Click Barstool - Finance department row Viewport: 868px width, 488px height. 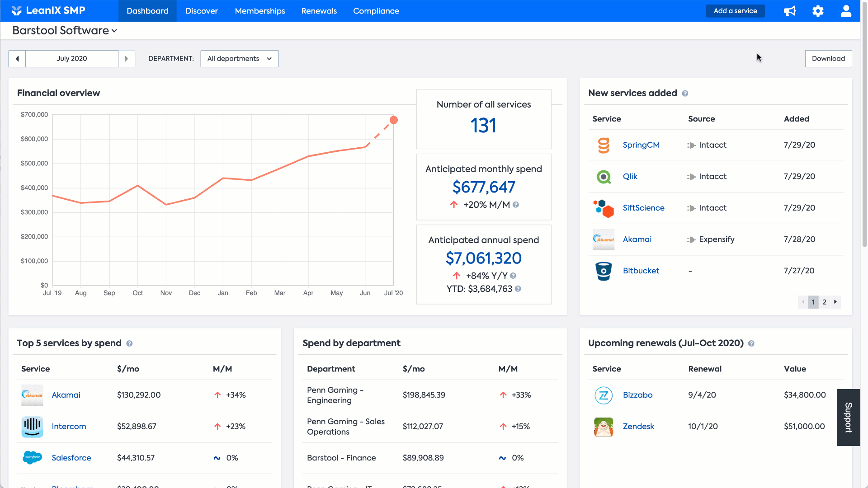(430, 458)
